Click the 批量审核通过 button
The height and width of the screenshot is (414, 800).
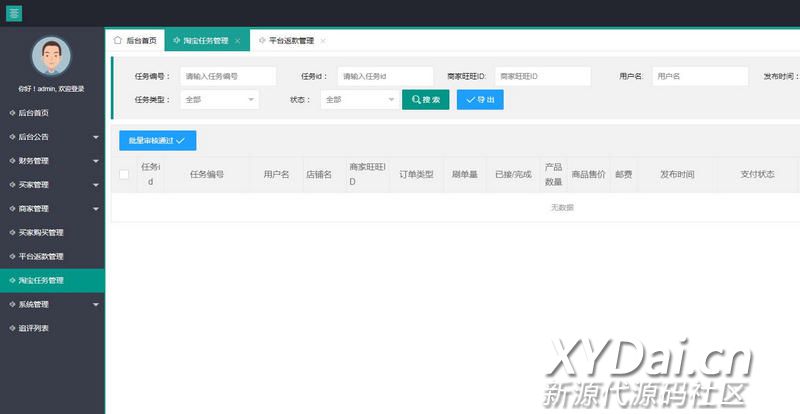click(158, 140)
